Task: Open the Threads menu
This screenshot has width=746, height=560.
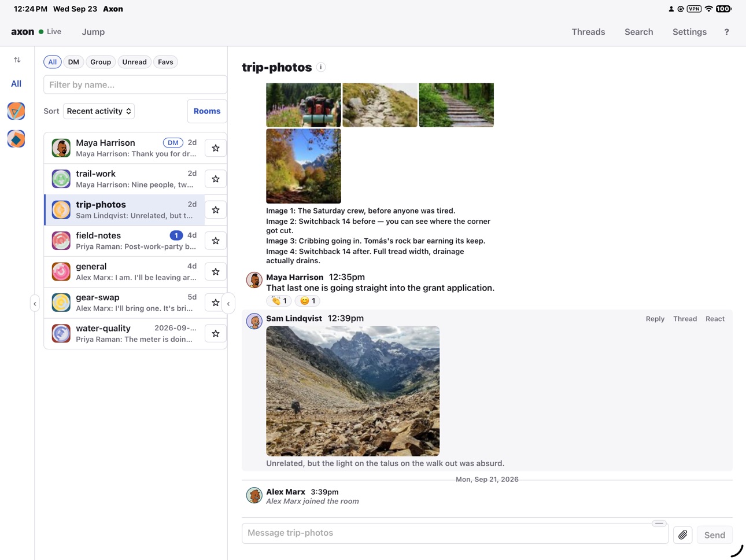Action: (588, 32)
